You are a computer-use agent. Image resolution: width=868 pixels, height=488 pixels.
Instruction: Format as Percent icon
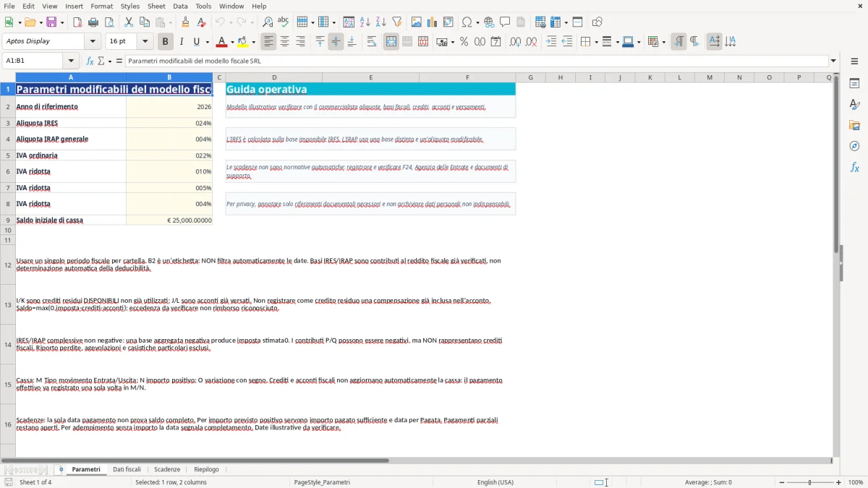click(464, 42)
